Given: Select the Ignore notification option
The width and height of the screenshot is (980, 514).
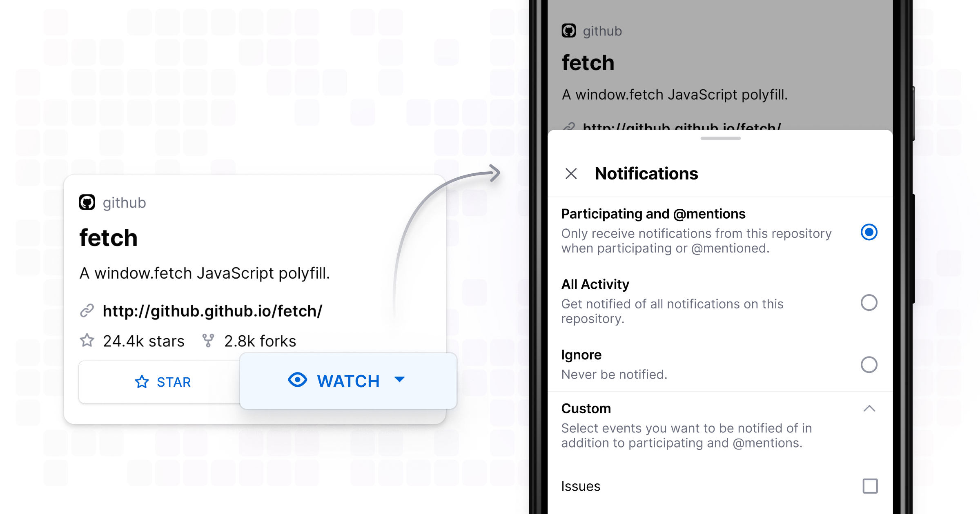Looking at the screenshot, I should (869, 365).
